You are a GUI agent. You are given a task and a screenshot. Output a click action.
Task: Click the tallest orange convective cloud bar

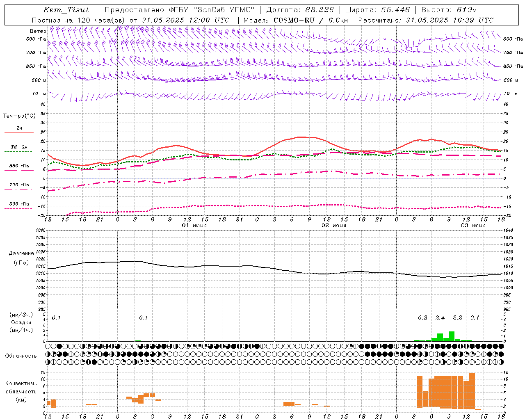point(472,391)
